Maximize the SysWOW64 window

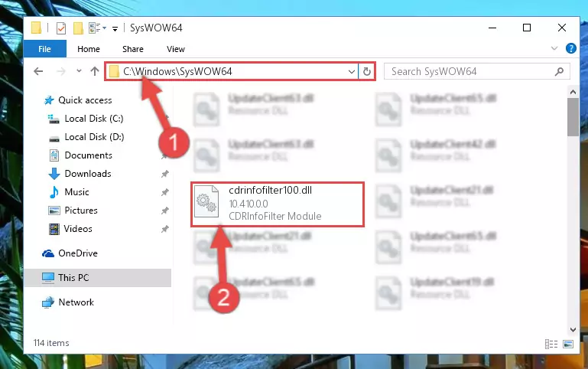(527, 28)
